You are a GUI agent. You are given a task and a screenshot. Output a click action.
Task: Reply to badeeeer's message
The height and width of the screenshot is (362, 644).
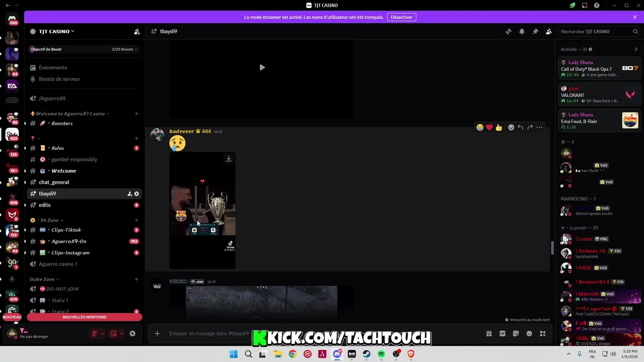click(520, 127)
